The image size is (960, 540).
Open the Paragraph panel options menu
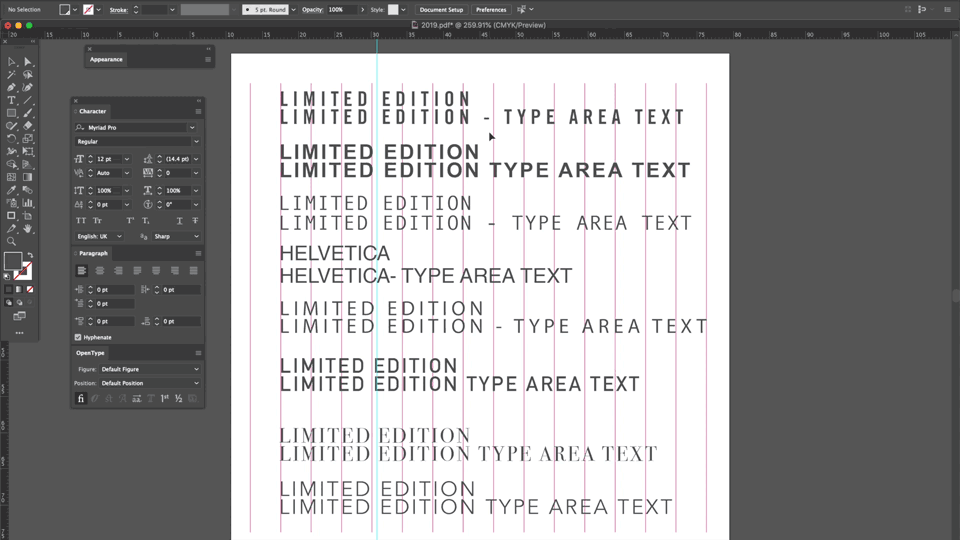pyautogui.click(x=198, y=253)
